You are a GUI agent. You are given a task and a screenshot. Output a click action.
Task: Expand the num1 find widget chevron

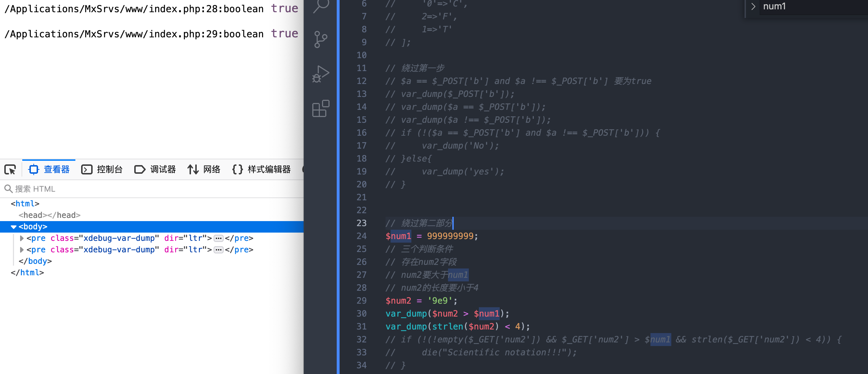coord(753,6)
